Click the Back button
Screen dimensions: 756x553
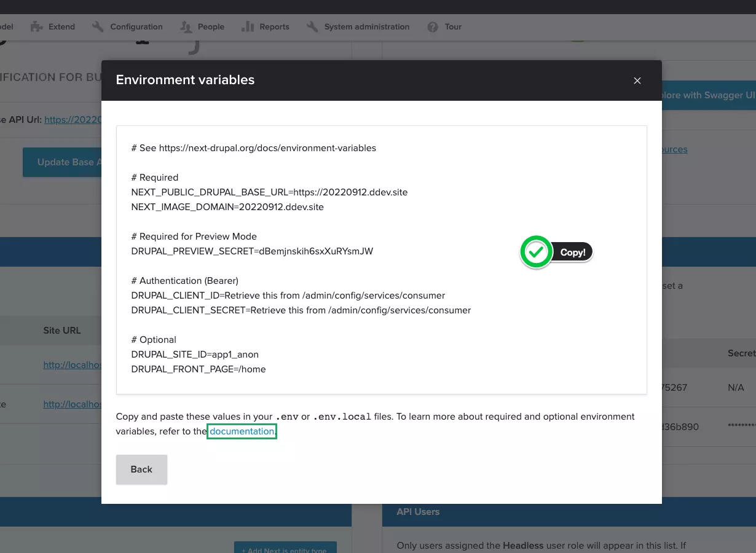(141, 469)
